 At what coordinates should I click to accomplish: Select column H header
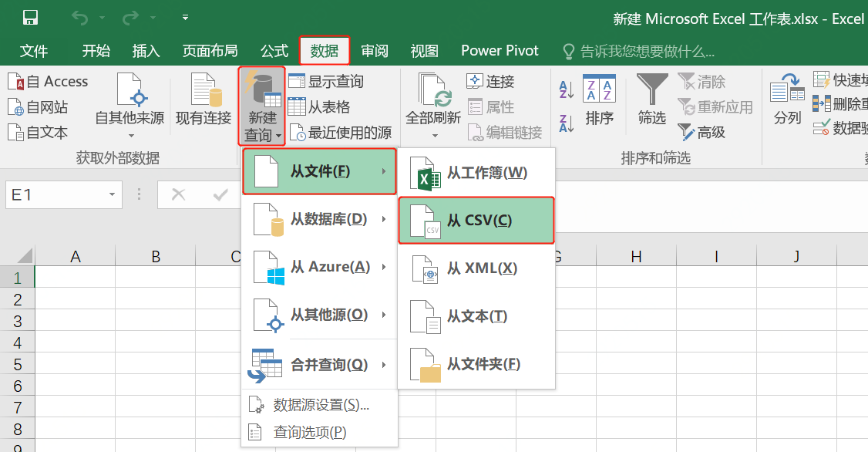coord(636,256)
